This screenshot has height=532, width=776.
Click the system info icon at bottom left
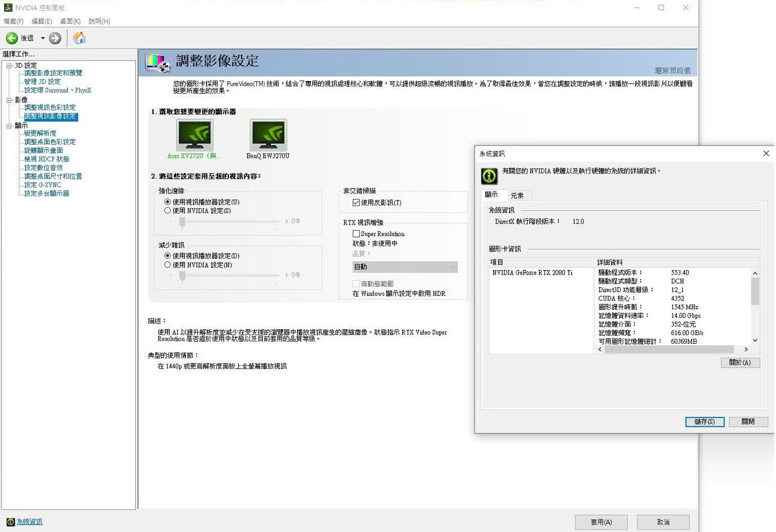11,522
